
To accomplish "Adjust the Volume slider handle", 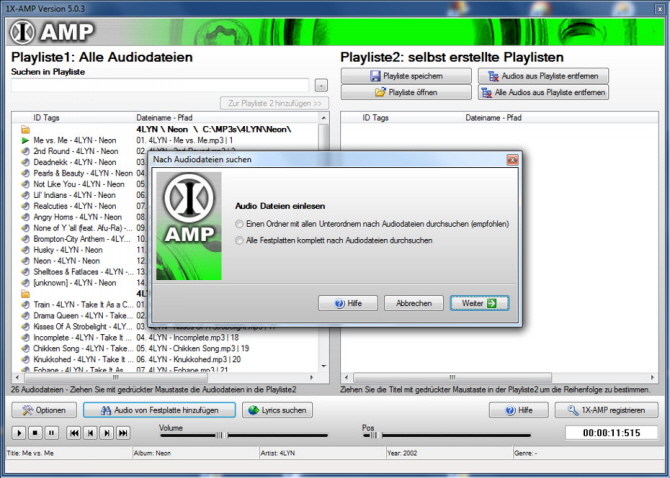I will coord(220,435).
